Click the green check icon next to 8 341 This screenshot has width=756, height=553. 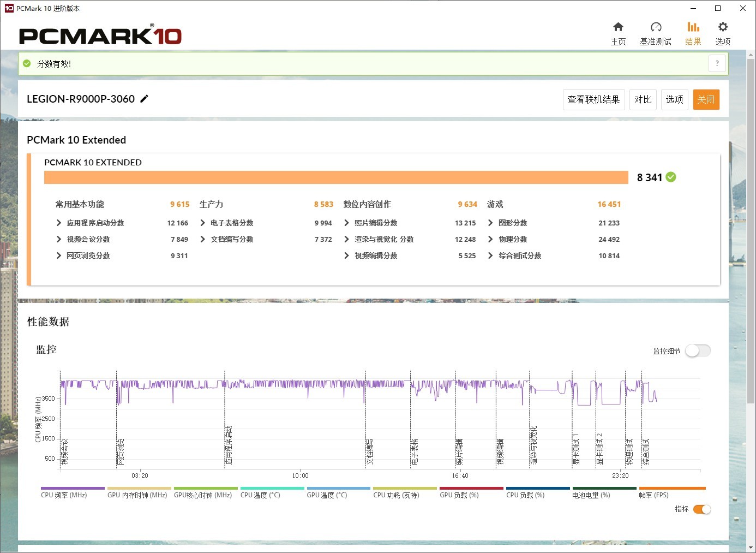tap(671, 177)
